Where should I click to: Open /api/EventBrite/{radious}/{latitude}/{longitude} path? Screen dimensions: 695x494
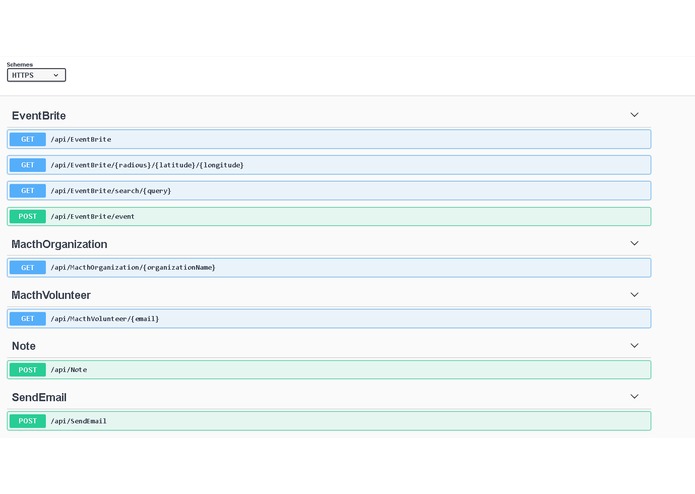tap(147, 165)
